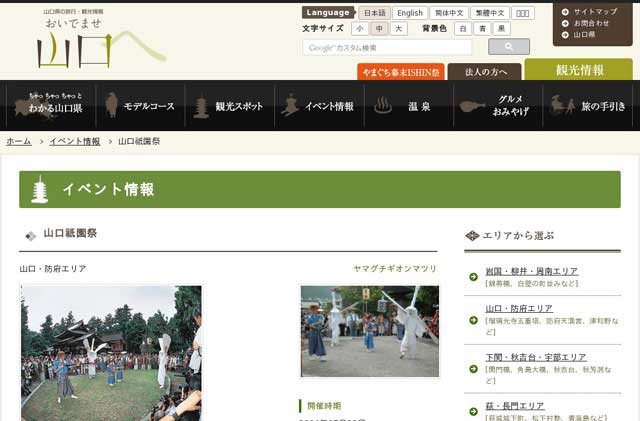The image size is (640, 421).
Task: Switch language to English
Action: point(410,13)
